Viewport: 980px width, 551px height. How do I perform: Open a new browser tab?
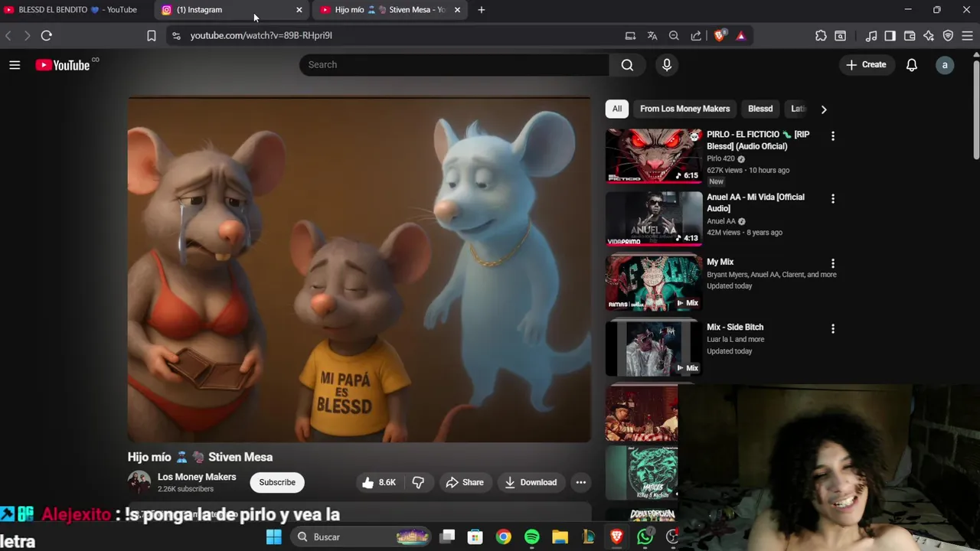pos(482,10)
